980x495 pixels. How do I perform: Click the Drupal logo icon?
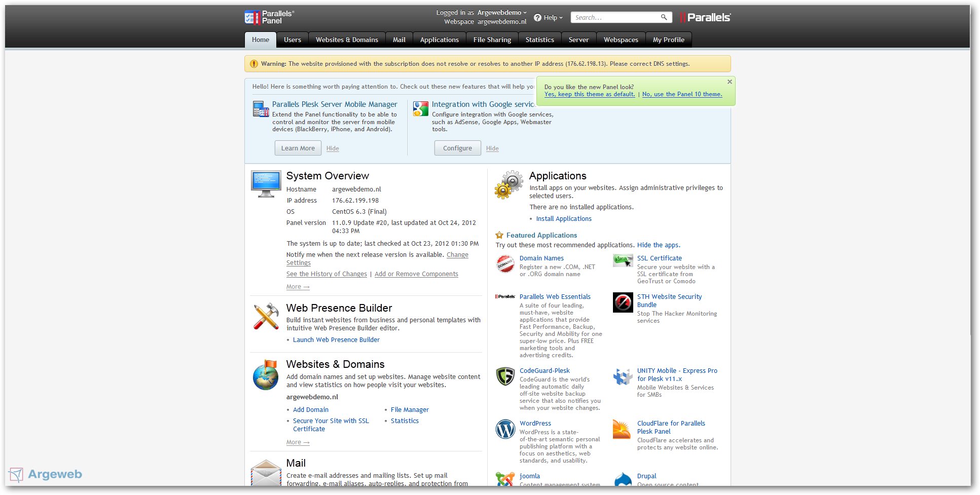(623, 479)
